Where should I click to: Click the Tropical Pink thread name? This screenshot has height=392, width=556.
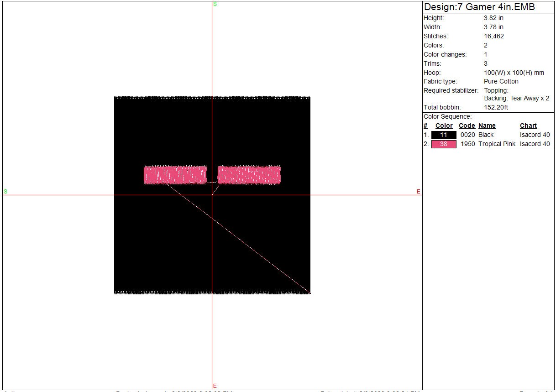(x=497, y=144)
